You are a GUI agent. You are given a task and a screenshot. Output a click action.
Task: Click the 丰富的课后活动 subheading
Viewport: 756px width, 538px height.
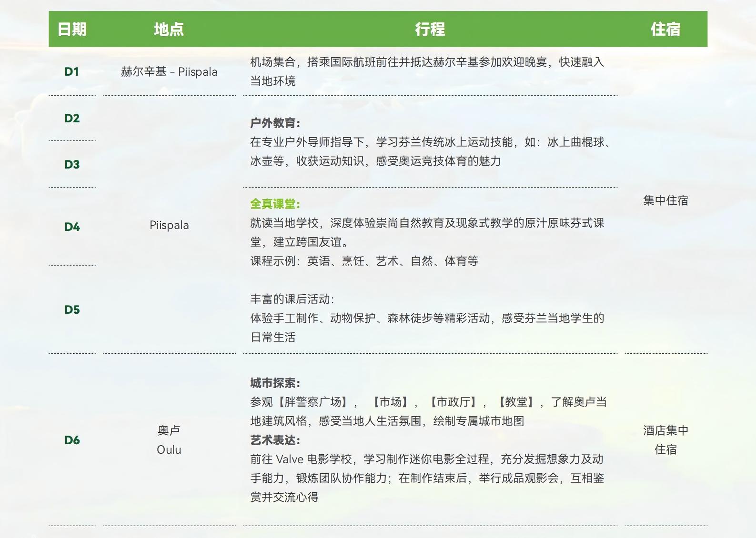tap(292, 299)
